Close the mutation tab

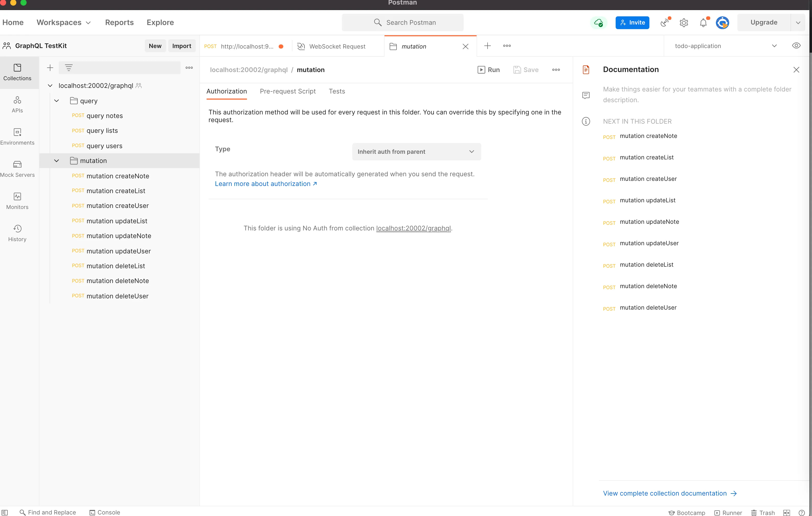click(x=466, y=46)
